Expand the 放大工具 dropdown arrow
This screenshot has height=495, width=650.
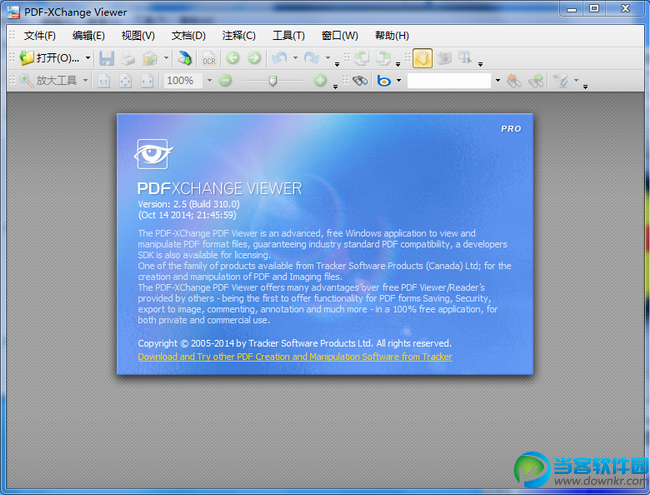click(x=85, y=80)
